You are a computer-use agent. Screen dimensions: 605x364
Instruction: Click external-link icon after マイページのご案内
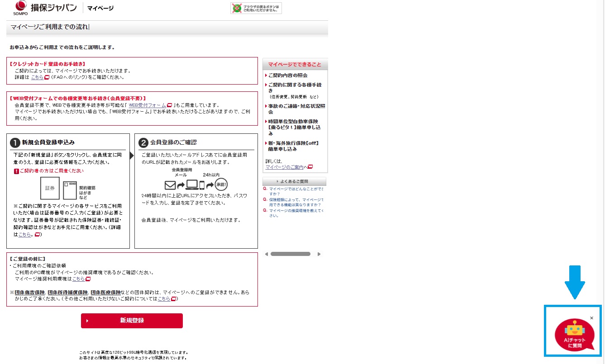310,167
